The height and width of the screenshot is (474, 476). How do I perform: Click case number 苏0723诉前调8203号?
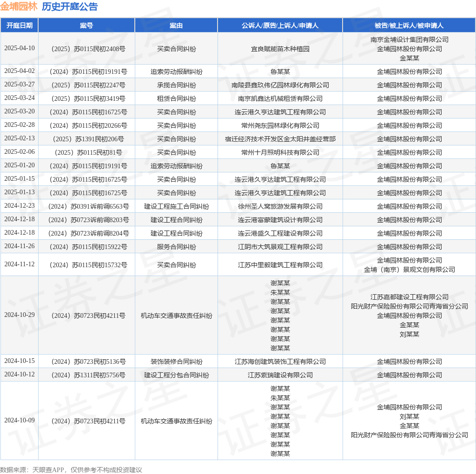click(x=88, y=220)
